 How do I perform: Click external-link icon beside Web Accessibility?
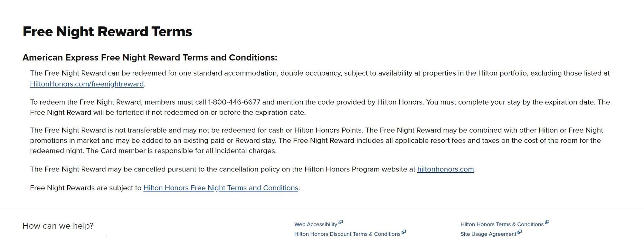(341, 222)
